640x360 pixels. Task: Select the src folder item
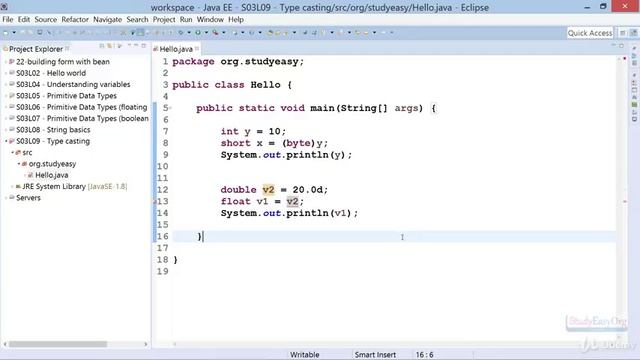tap(27, 152)
